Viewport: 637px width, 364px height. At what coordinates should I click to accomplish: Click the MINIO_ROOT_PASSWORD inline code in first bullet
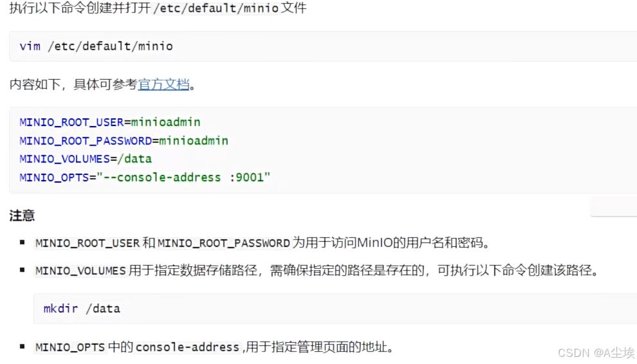coord(223,243)
